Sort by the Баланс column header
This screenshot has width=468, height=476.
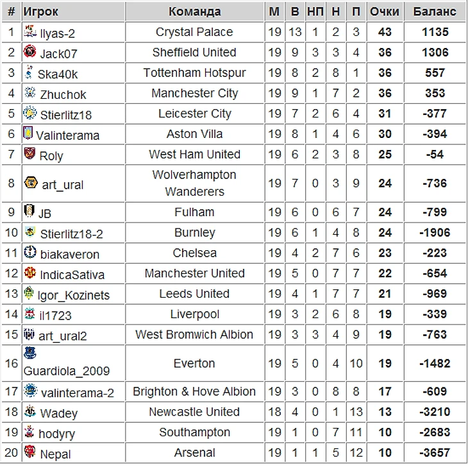[x=435, y=12]
